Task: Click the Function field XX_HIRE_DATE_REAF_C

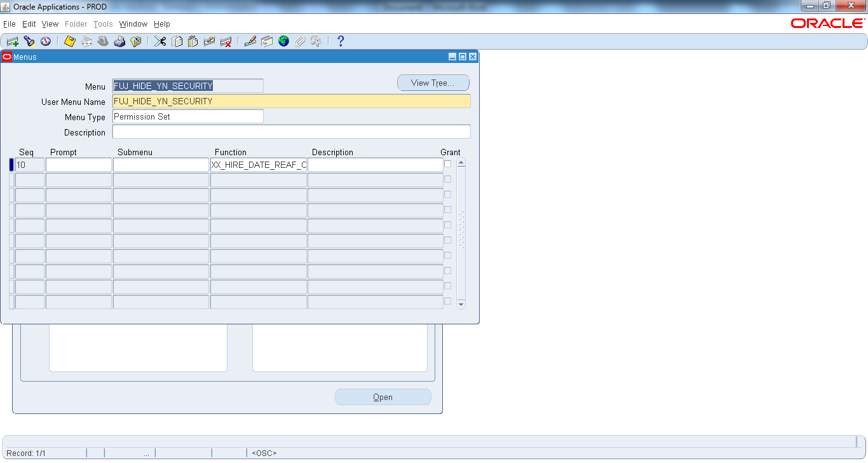Action: (x=259, y=165)
